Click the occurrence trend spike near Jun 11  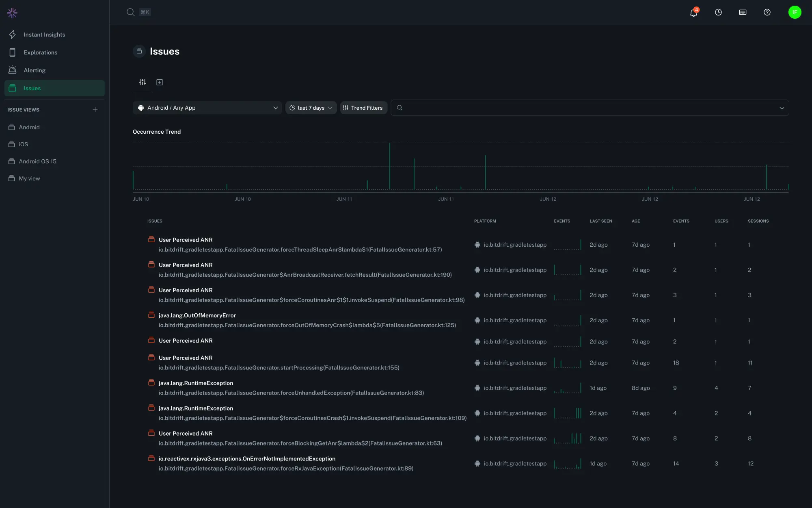[x=390, y=167]
